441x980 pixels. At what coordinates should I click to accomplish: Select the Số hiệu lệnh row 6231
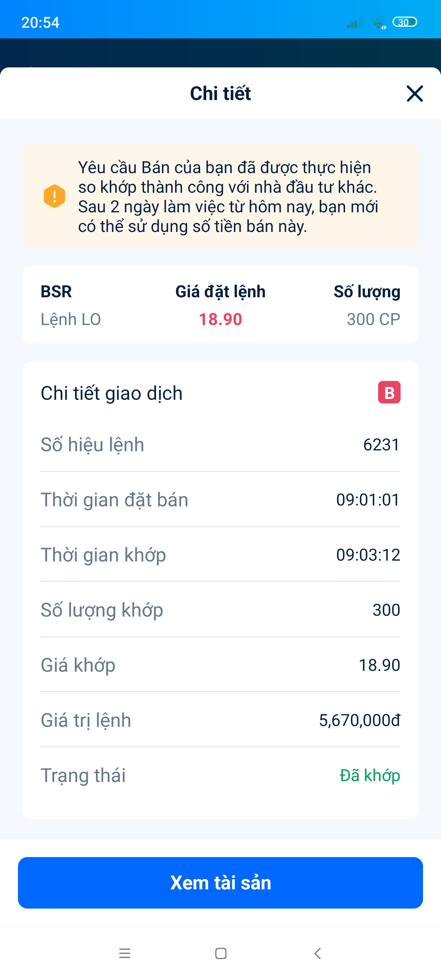(220, 444)
